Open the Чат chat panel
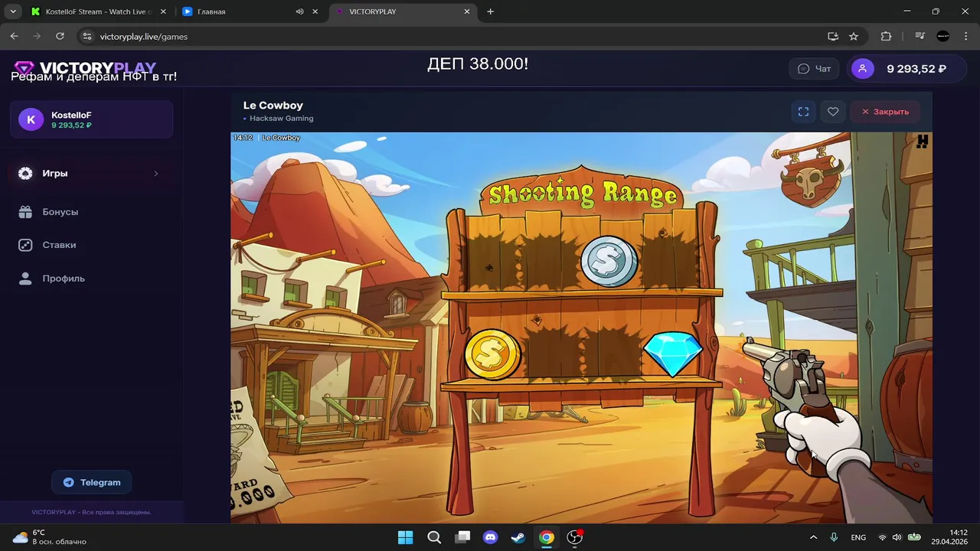 [x=815, y=69]
